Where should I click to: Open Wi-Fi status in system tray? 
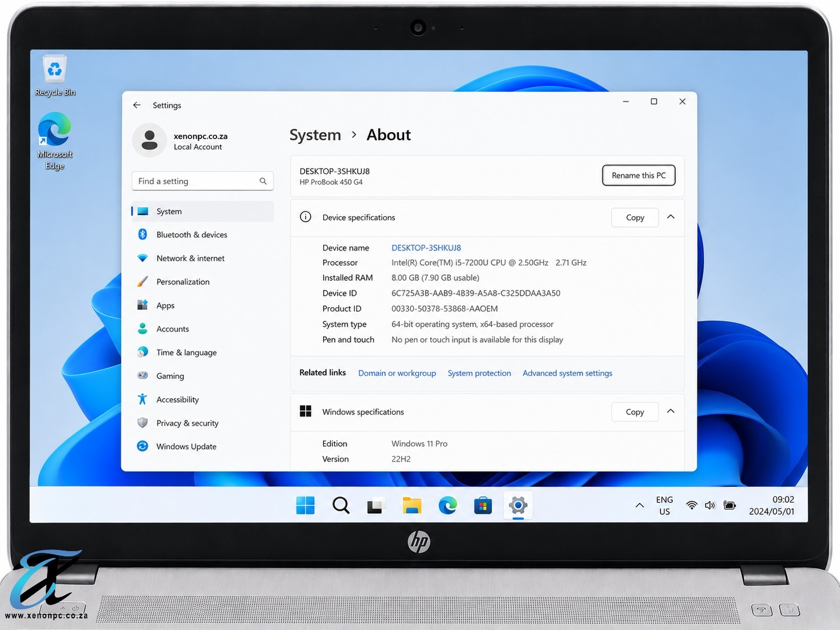point(691,505)
